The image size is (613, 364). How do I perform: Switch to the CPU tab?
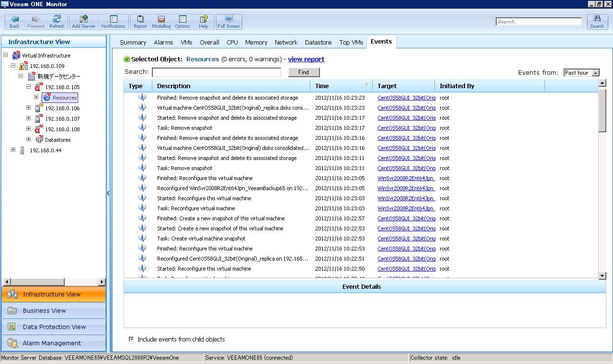(x=232, y=42)
